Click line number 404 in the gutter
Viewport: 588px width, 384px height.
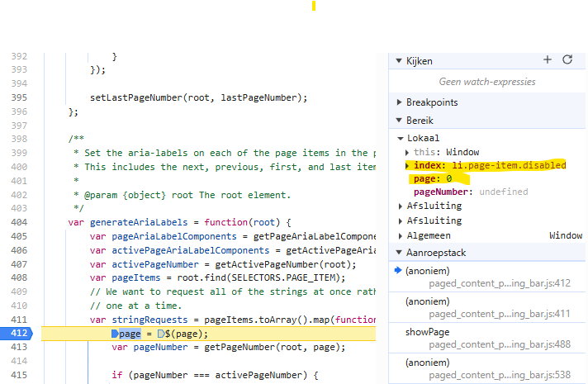click(x=19, y=222)
